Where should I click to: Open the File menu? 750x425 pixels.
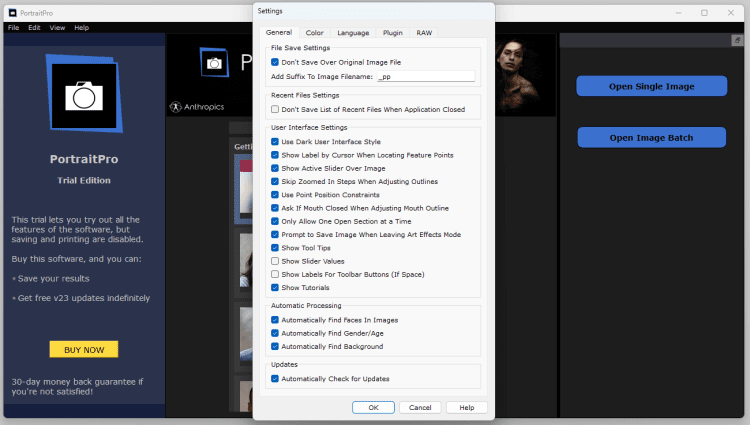coord(13,28)
